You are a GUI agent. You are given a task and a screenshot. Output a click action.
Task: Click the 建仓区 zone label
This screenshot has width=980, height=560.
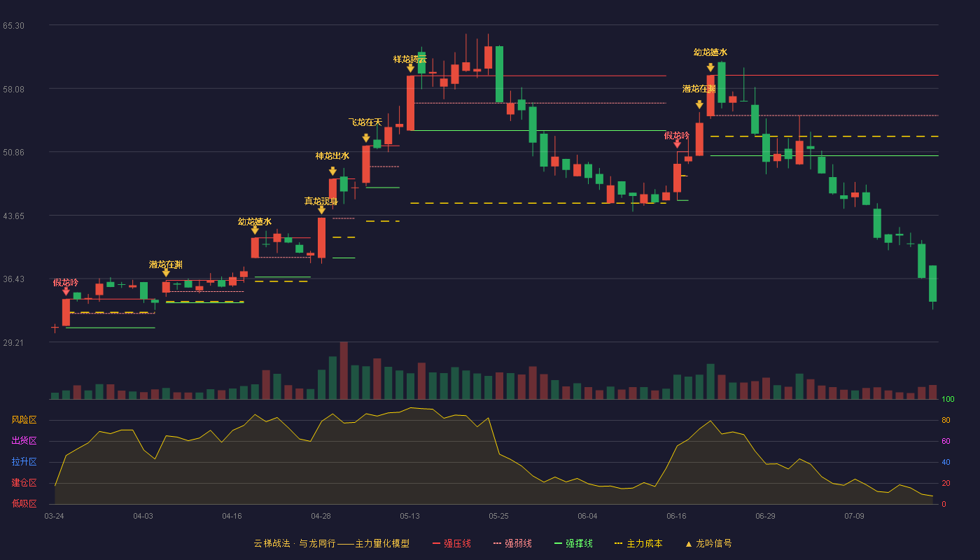tap(24, 483)
